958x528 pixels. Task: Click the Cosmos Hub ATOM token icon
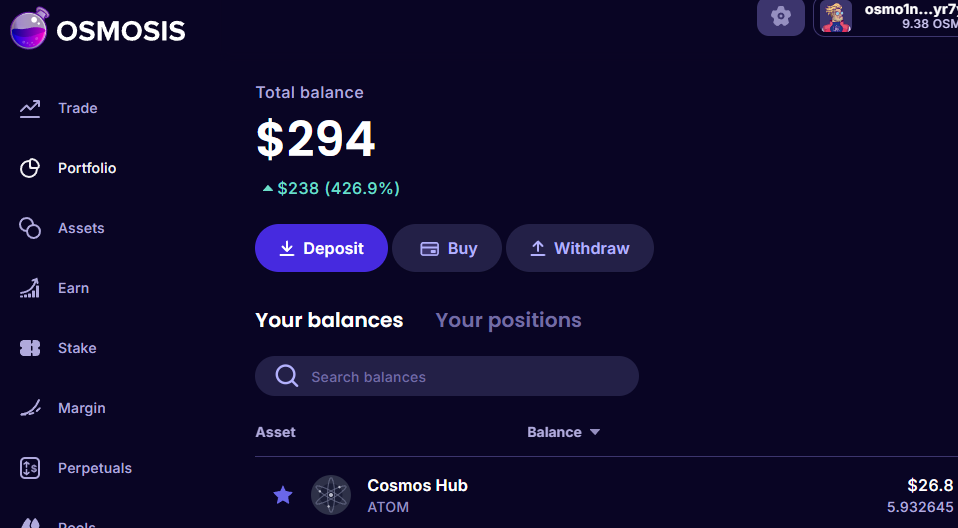coord(331,495)
